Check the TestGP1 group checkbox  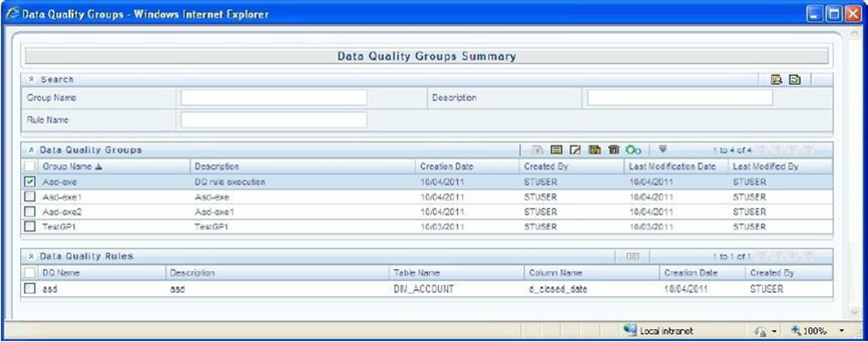tap(30, 226)
